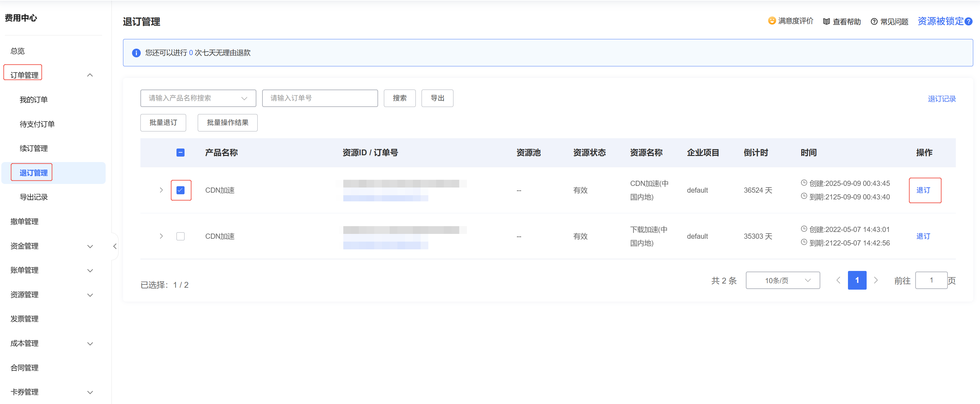Click the 倒计时 column header
This screenshot has width=980, height=404.
click(x=756, y=152)
